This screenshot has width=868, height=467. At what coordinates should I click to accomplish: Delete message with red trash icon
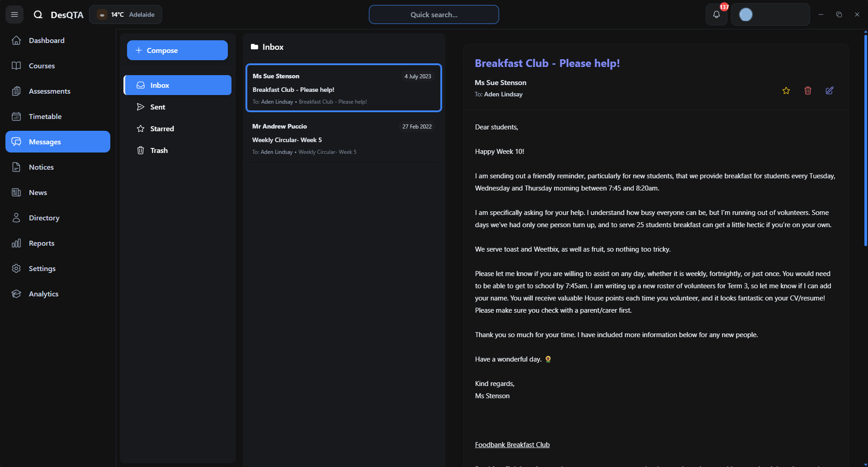coord(808,91)
